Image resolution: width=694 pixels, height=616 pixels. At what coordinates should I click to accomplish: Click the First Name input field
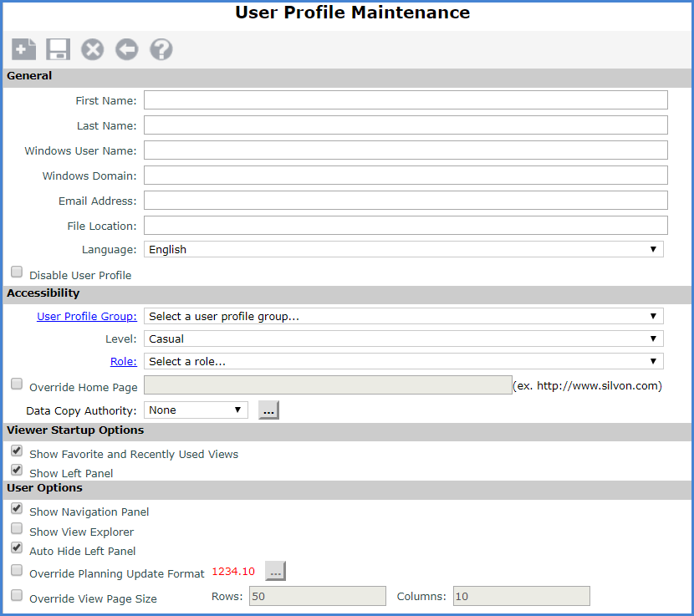pos(406,100)
